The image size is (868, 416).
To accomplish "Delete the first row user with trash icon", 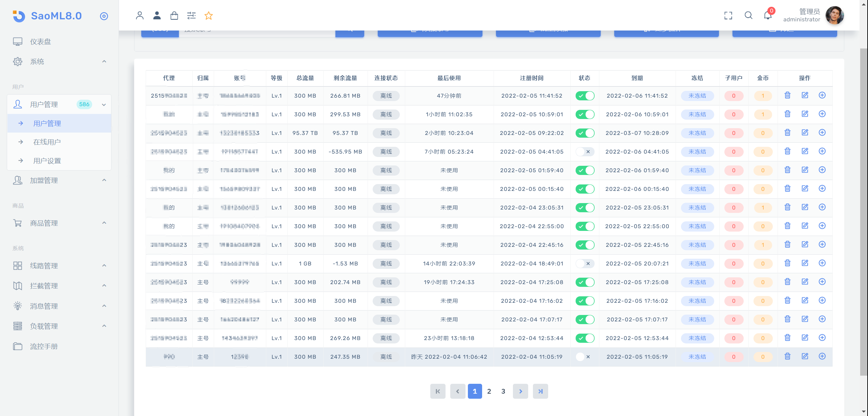I will click(787, 95).
